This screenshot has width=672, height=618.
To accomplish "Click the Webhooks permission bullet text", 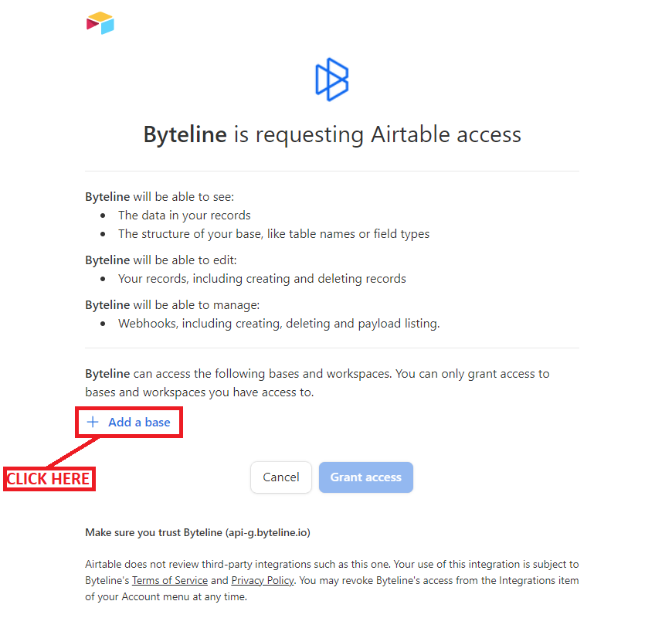I will (279, 324).
